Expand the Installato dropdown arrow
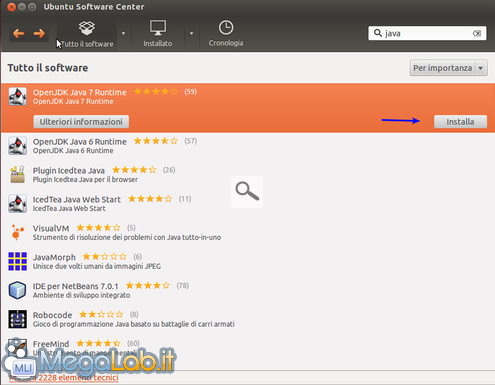Image resolution: width=495 pixels, height=385 pixels. (x=191, y=33)
